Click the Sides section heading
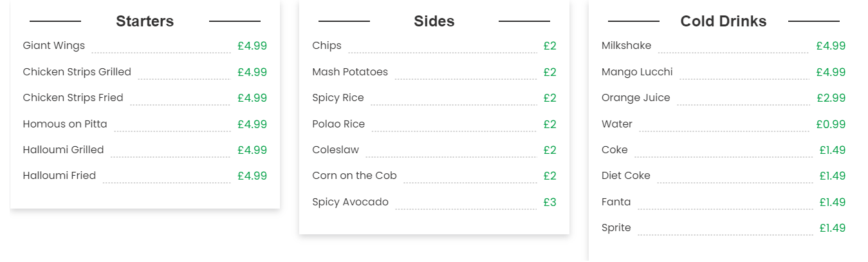The width and height of the screenshot is (868, 262). point(434,21)
